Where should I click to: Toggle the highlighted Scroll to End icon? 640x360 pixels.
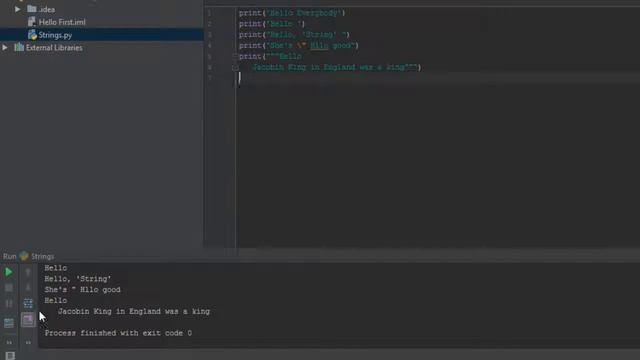[x=28, y=320]
